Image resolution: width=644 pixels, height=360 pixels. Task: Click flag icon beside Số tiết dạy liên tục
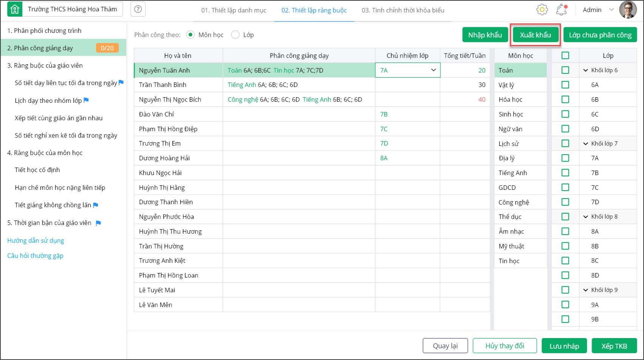click(121, 82)
